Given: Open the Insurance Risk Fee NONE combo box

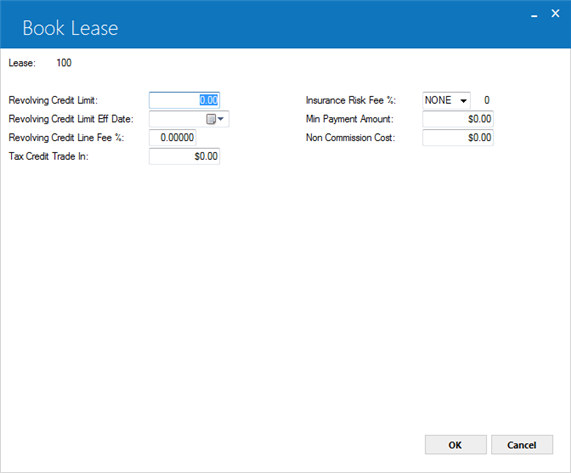Looking at the screenshot, I should click(446, 100).
